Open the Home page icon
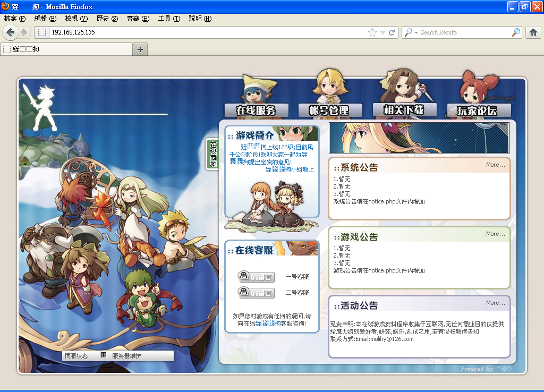This screenshot has width=544, height=392. 533,32
